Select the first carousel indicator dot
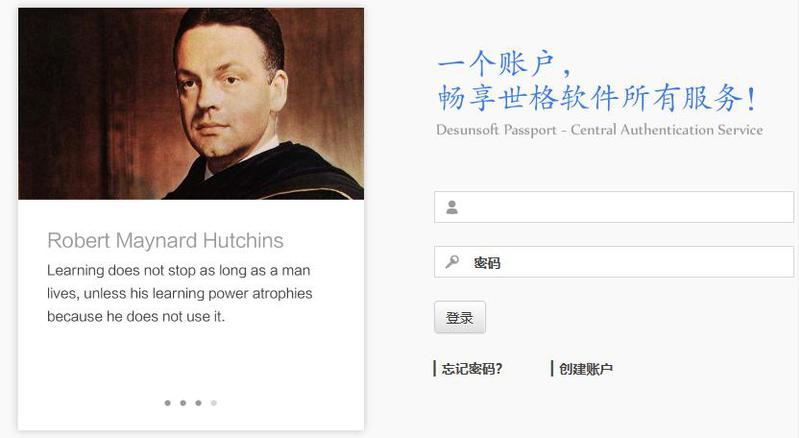This screenshot has width=799, height=438. tap(168, 403)
